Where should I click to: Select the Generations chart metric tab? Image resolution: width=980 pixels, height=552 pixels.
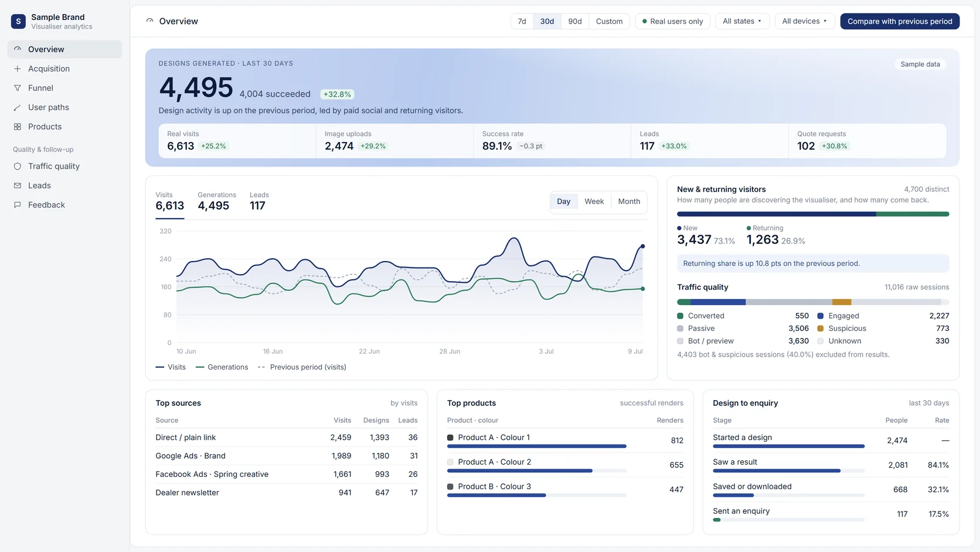pos(217,201)
